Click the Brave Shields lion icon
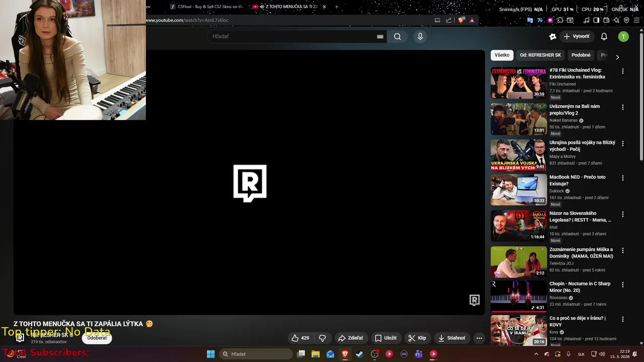The height and width of the screenshot is (362, 644). (x=461, y=20)
